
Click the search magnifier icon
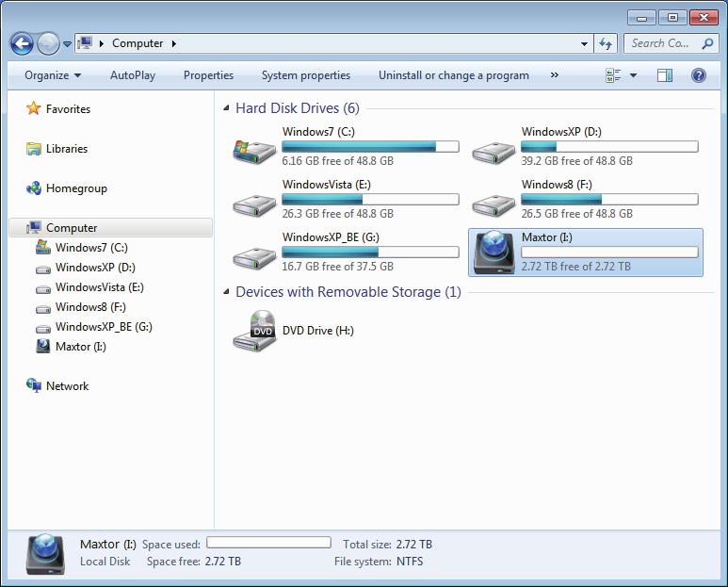pos(707,43)
